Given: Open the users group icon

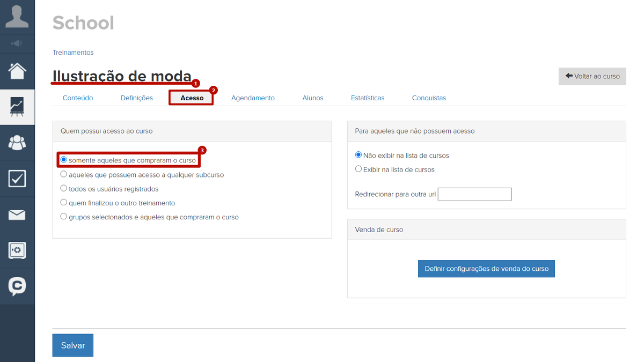Looking at the screenshot, I should click(x=17, y=143).
